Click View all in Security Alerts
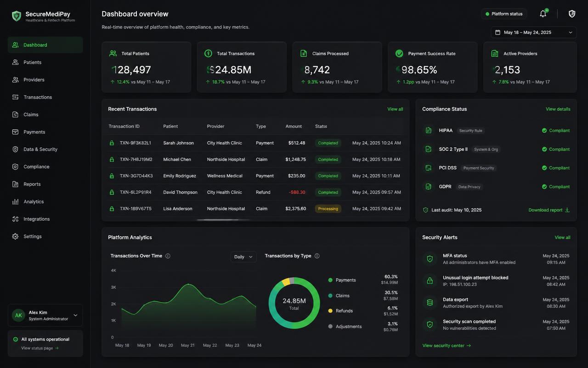 (x=563, y=237)
